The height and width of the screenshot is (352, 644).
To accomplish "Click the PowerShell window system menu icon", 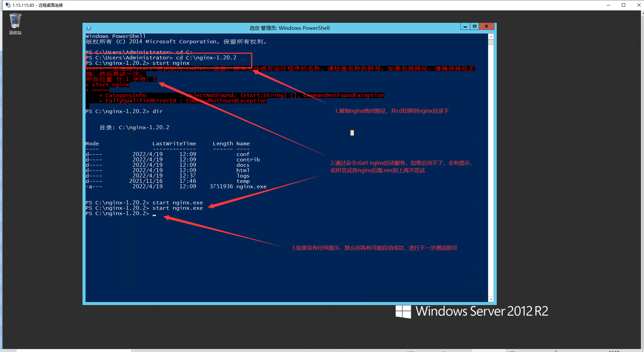I will pos(89,28).
